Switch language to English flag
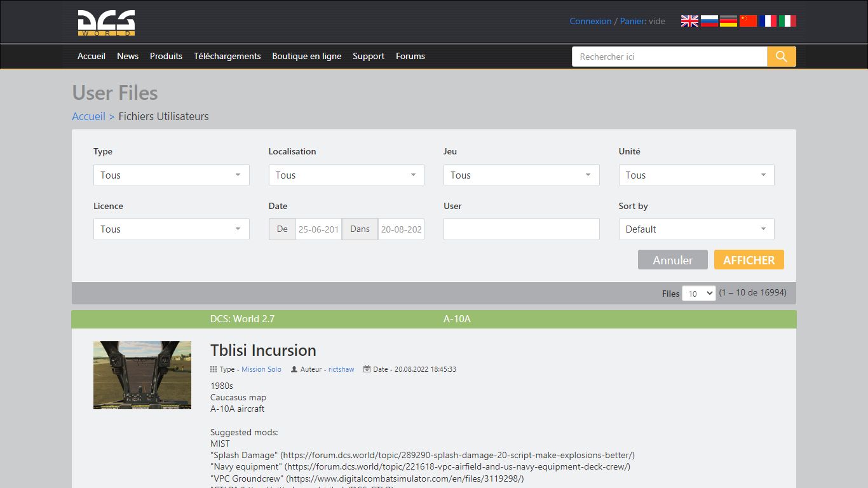Screen dimensions: 868x488 point(689,21)
